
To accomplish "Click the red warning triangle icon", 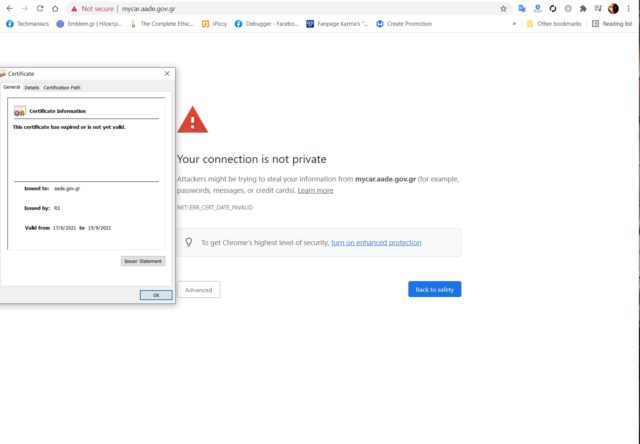I will [x=192, y=120].
